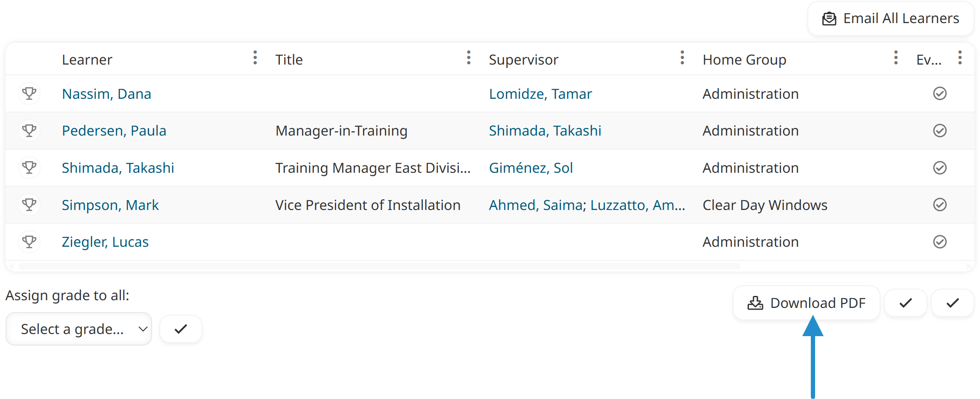
Task: Open the Lomidze, Tamar supervisor link
Action: tap(540, 94)
